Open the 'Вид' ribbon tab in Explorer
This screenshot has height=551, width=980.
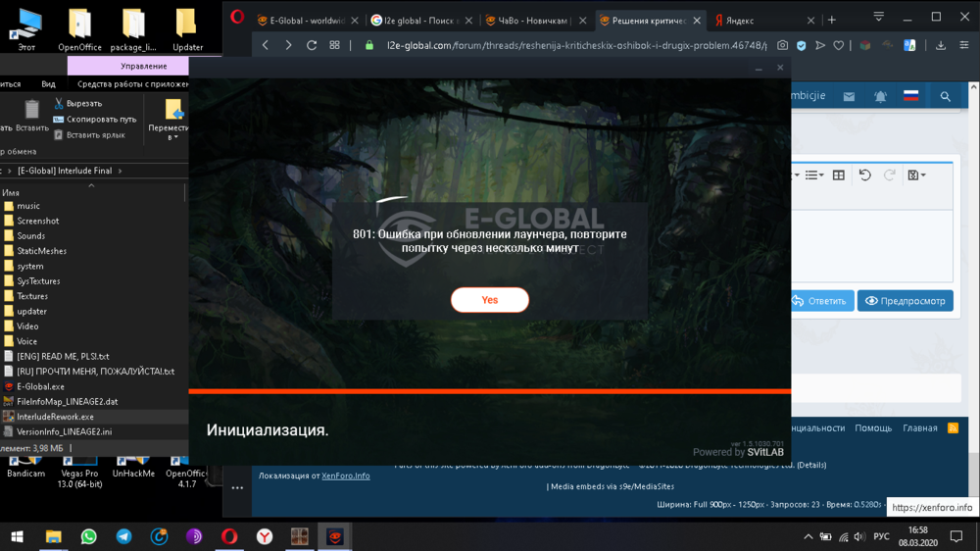click(x=48, y=84)
